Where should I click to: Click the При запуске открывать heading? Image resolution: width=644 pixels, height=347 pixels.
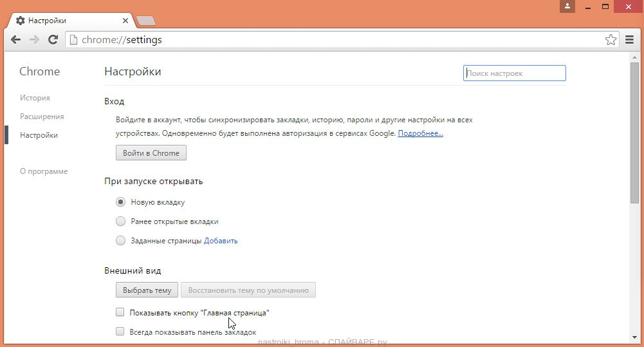pos(153,182)
